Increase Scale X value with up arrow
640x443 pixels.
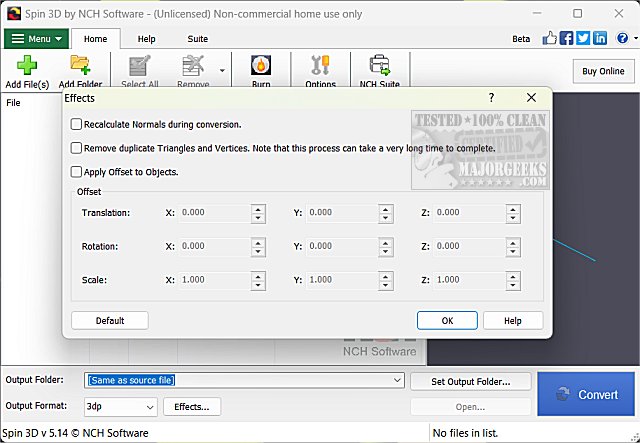(258, 276)
